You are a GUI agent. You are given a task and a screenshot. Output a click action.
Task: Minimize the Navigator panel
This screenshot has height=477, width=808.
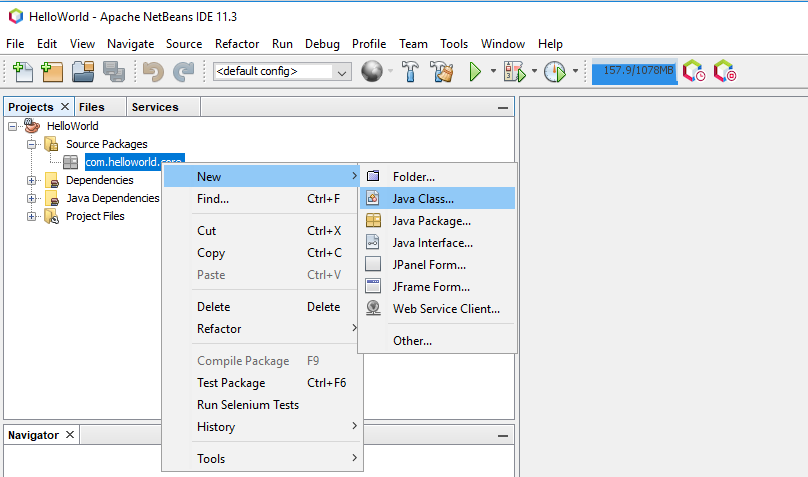(503, 436)
